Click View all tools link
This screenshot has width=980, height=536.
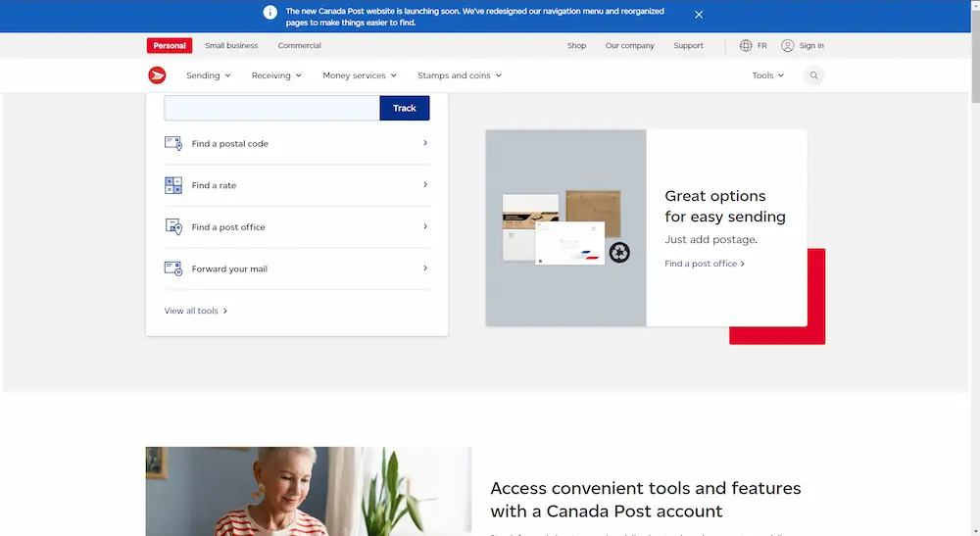(x=196, y=311)
